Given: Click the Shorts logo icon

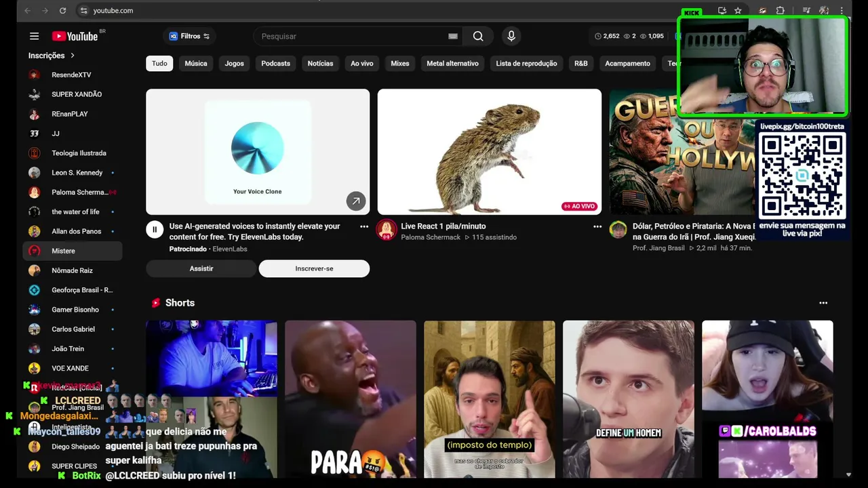Looking at the screenshot, I should (x=155, y=303).
